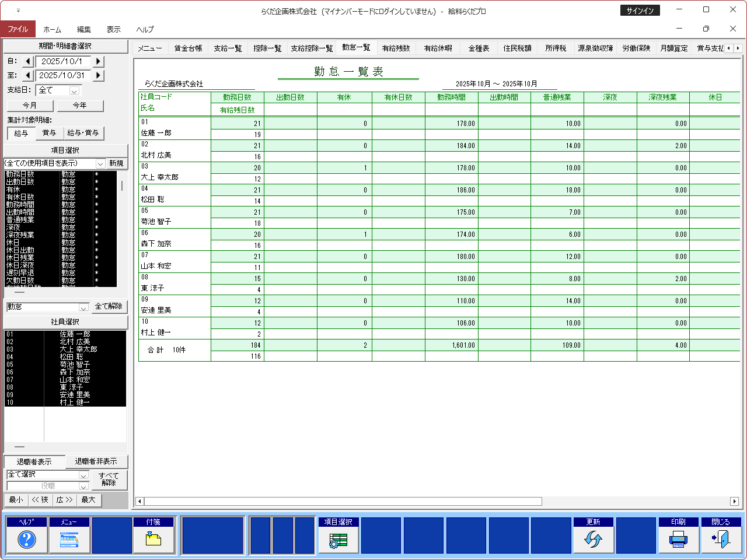
Task: Open the ファイル menu
Action: pyautogui.click(x=18, y=29)
